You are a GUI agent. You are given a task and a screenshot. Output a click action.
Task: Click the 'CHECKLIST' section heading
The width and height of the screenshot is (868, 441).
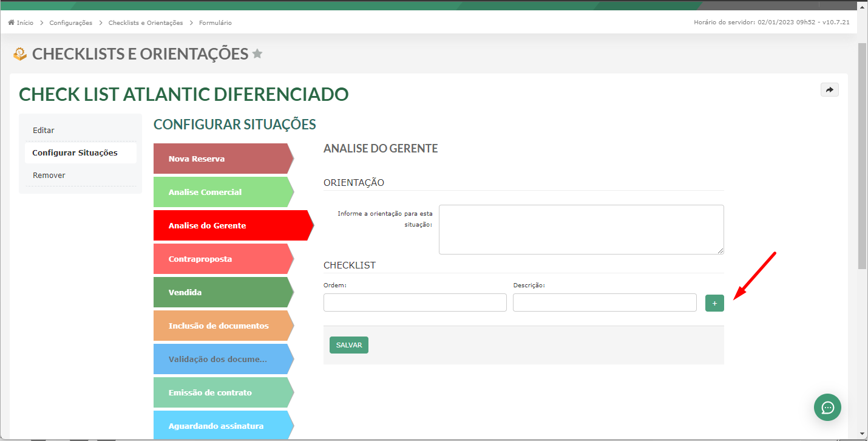tap(350, 265)
